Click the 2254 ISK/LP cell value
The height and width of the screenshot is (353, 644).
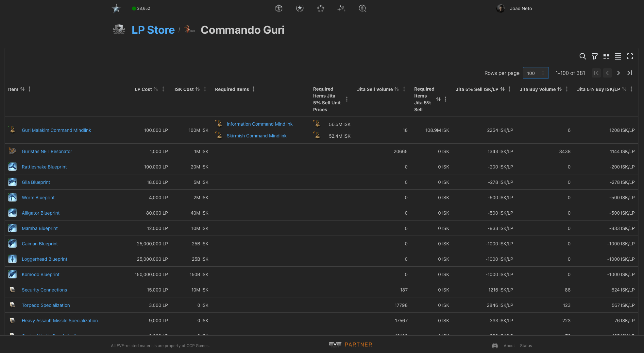pos(500,130)
